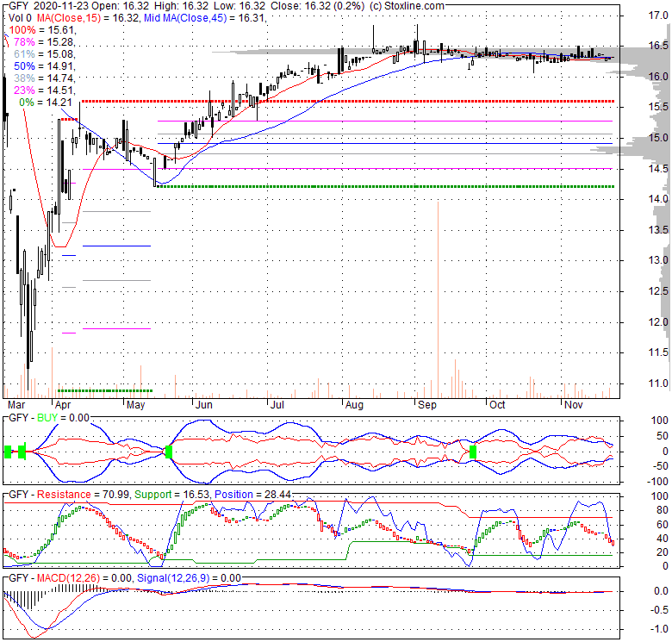This screenshot has height=642, width=672.
Task: Click the 100% = 15.61 Fibonacci label
Action: pyautogui.click(x=42, y=30)
